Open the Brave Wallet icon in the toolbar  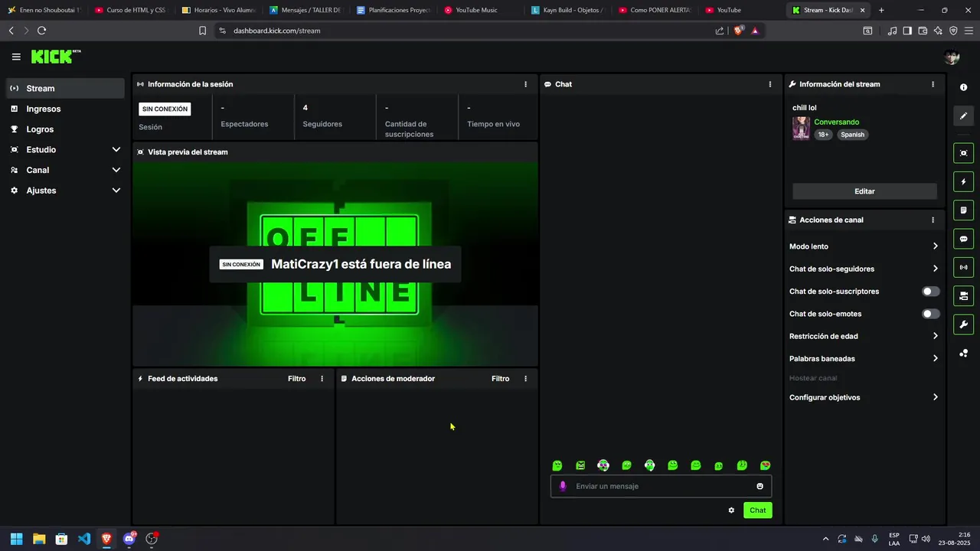(923, 31)
